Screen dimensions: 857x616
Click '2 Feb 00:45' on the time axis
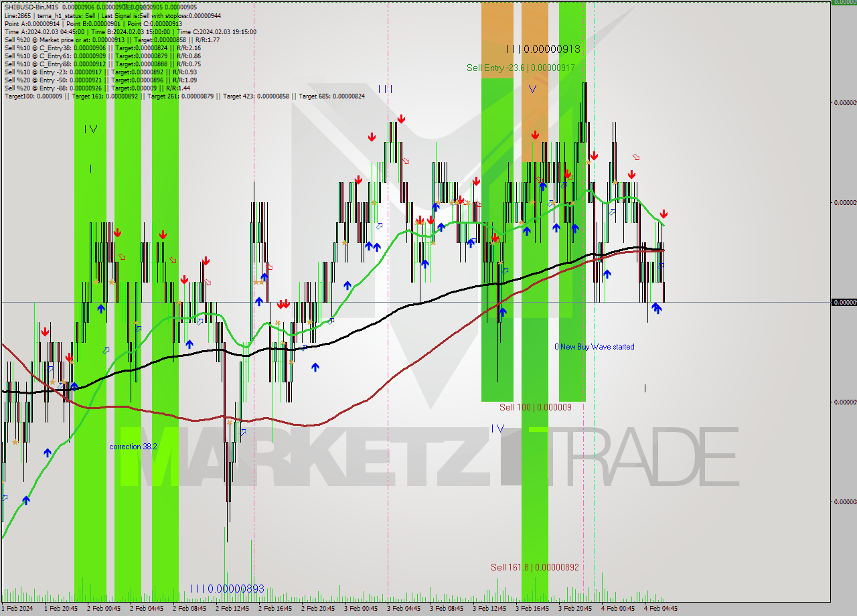coord(104,609)
